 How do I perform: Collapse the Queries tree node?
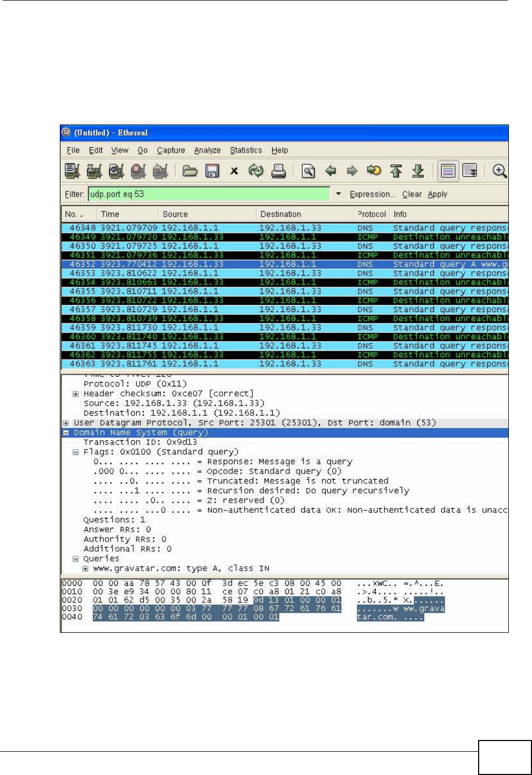pos(75,559)
